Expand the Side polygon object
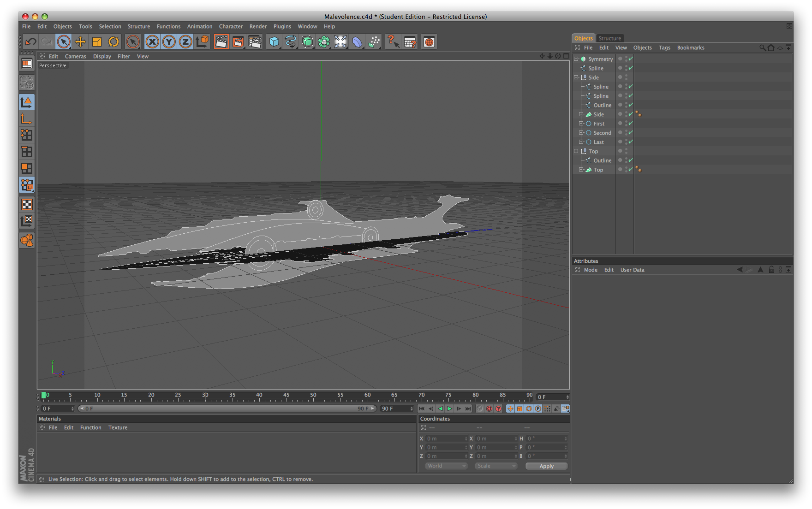Viewport: 812px width, 509px height. click(x=581, y=114)
